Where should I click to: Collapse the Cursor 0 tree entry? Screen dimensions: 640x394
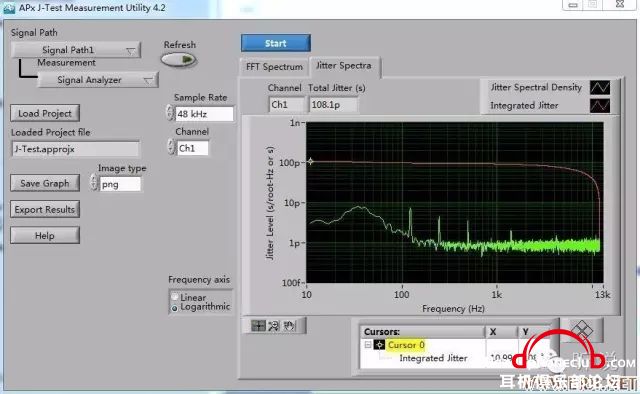coord(368,345)
